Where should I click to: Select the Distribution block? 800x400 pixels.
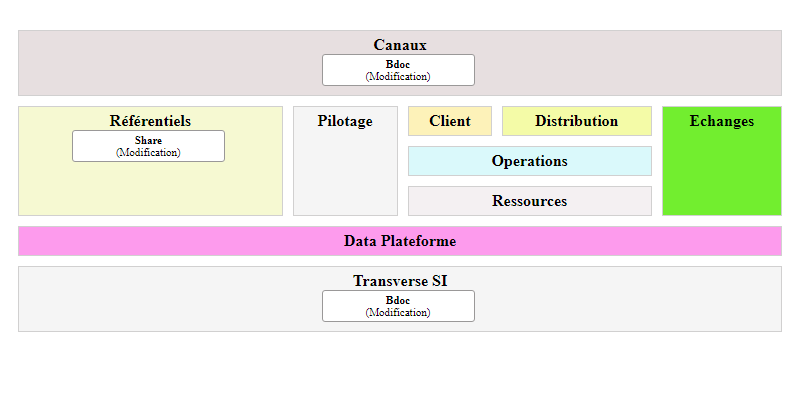576,121
